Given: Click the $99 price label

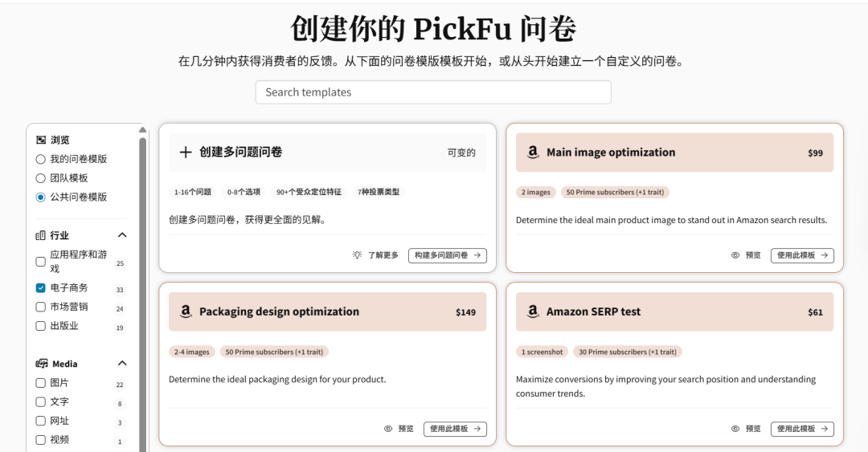Looking at the screenshot, I should click(816, 153).
